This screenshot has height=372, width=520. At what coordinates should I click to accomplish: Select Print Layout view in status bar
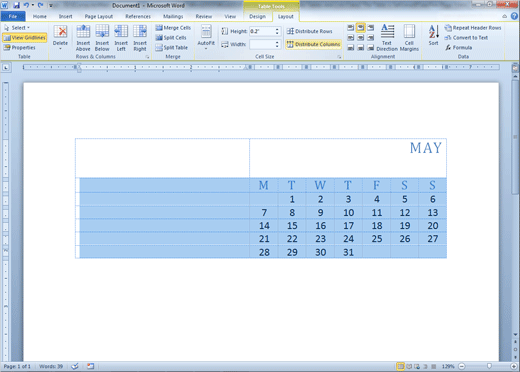(x=401, y=366)
